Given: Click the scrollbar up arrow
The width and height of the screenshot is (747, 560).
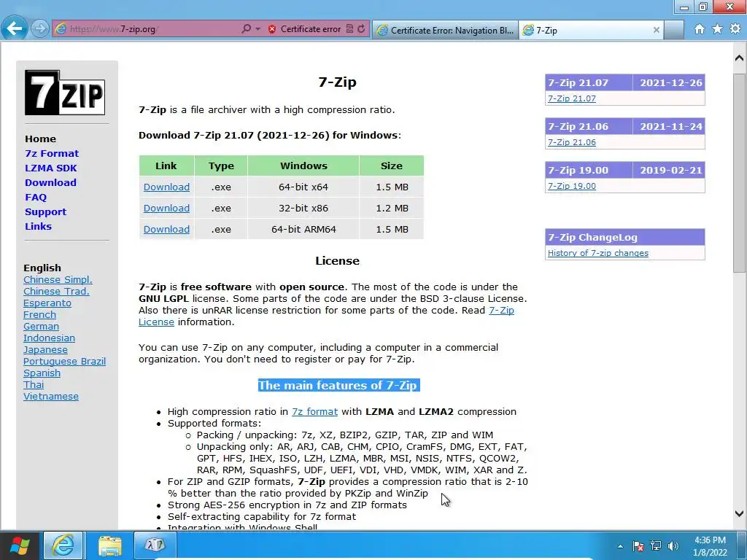Looking at the screenshot, I should pos(739,58).
